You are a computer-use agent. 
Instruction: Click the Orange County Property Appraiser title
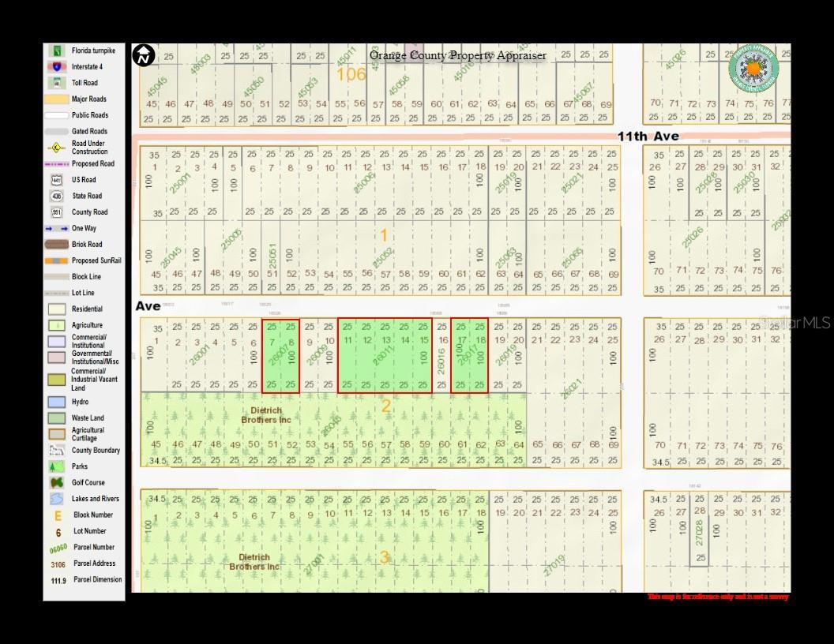click(458, 55)
